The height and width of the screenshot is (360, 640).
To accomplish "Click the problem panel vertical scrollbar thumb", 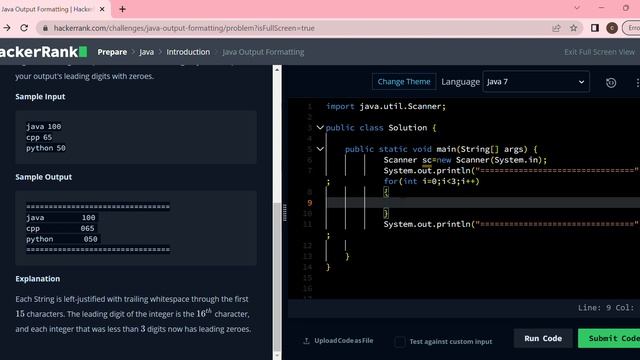I will pyautogui.click(x=277, y=278).
